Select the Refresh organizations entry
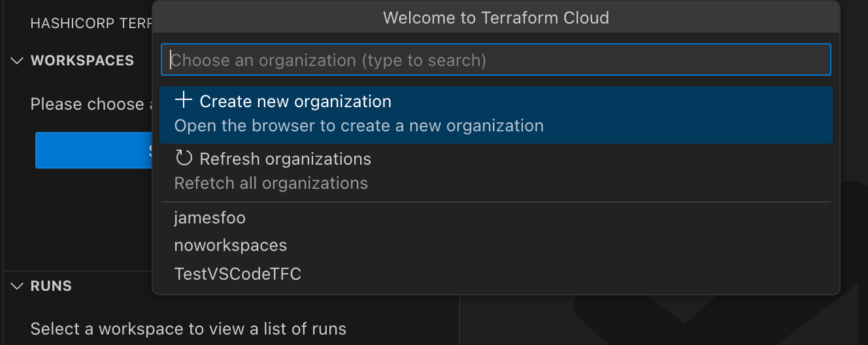Screen dimensions: 868x345 tap(496, 171)
